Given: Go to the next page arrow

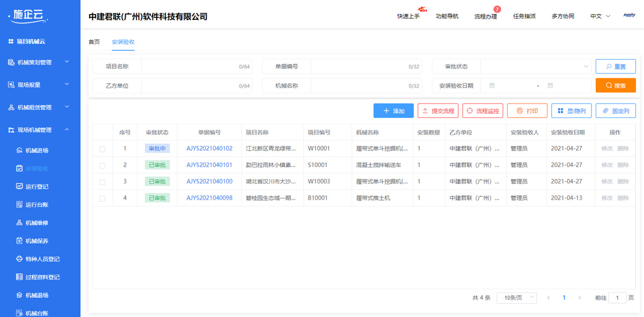Looking at the screenshot, I should (580, 298).
